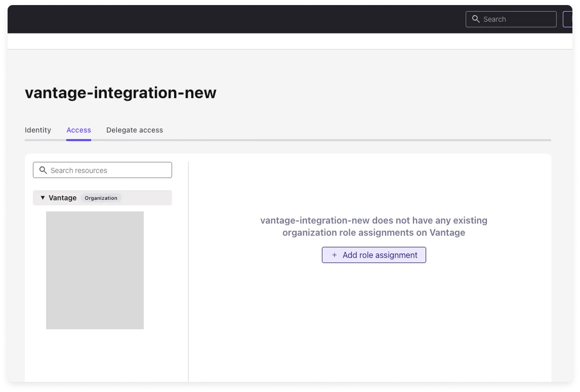Select the Vantage organization row
Screen dimensions: 580x392
[x=102, y=198]
